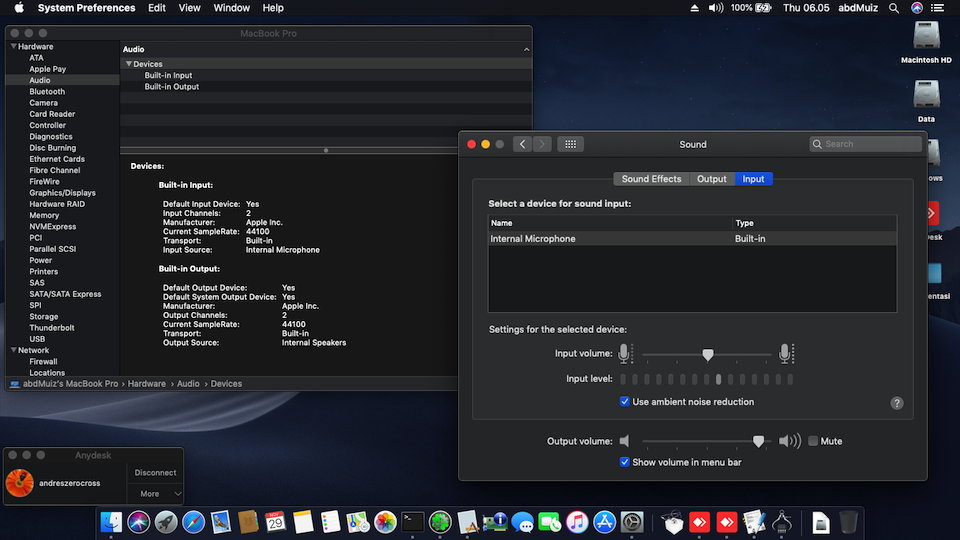Collapse the Hardware tree section
The image size is (960, 540).
coord(14,47)
